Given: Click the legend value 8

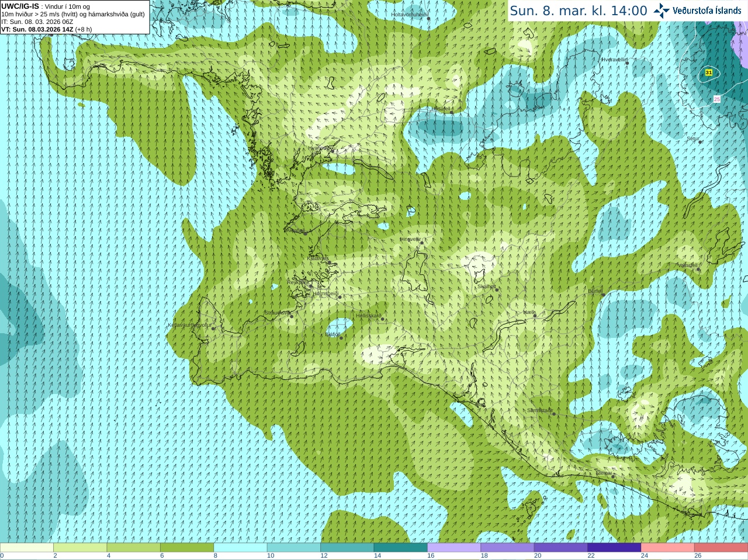Looking at the screenshot, I should point(216,556).
